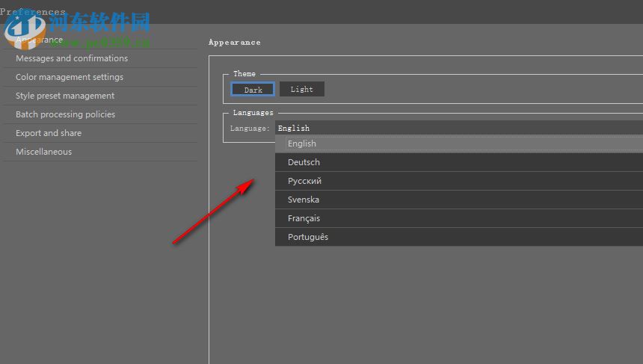
Task: Go to Color management settings
Action: (100, 77)
